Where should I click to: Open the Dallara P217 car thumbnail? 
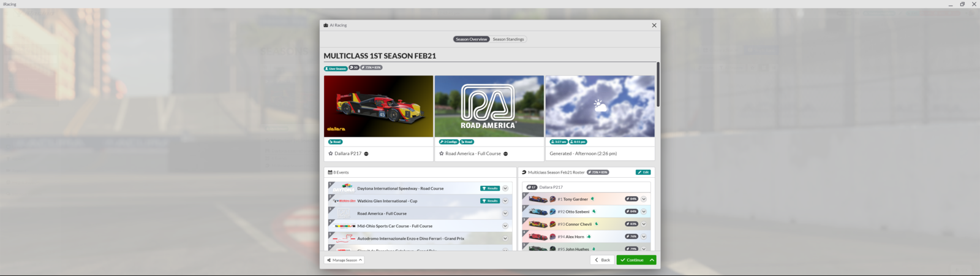tap(379, 106)
